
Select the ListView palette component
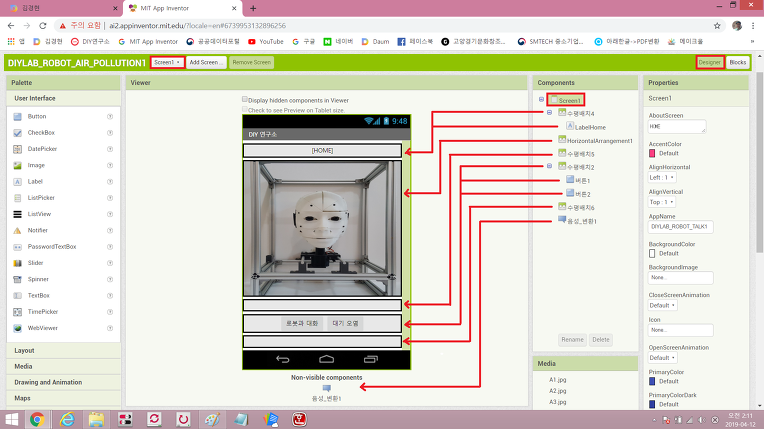(38, 214)
